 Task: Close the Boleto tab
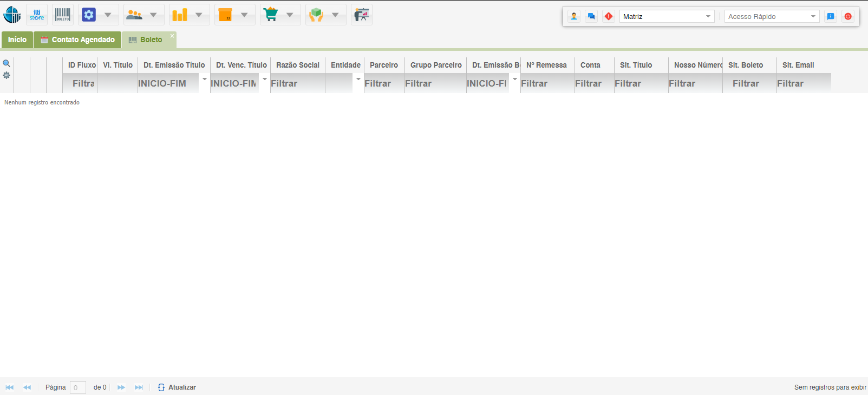point(172,36)
